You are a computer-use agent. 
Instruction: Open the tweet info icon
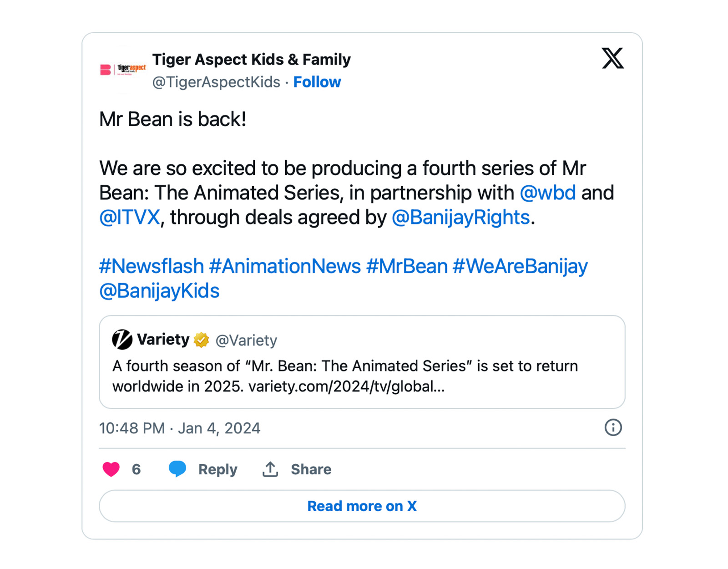[613, 427]
